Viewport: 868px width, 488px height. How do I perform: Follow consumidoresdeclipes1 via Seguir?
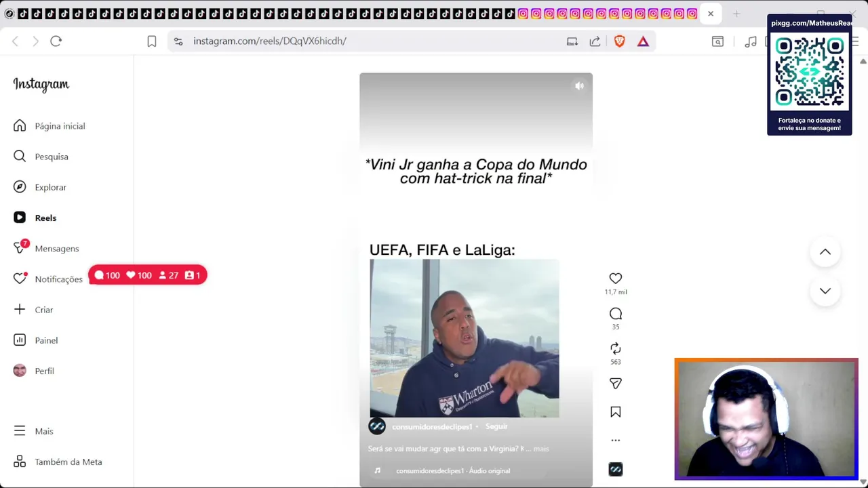click(496, 426)
